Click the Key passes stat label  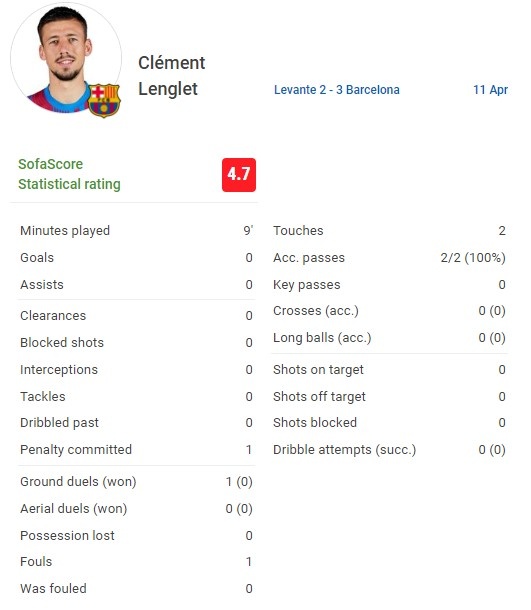click(307, 285)
